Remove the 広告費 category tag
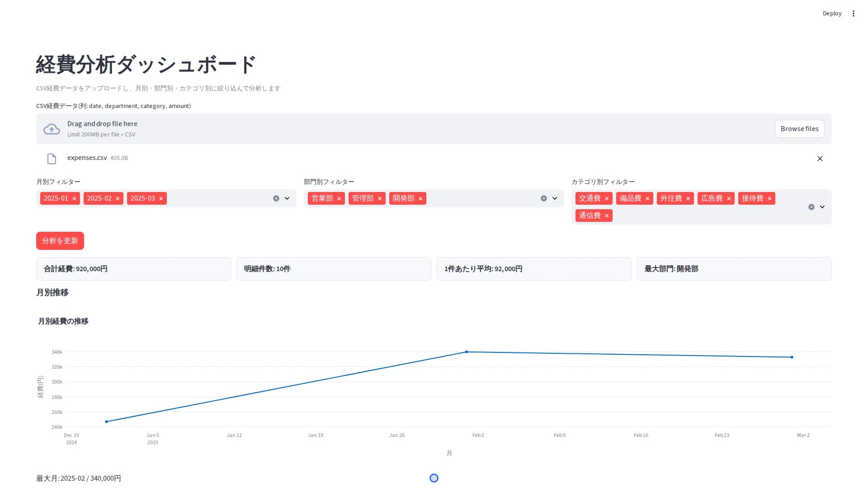 [x=729, y=198]
